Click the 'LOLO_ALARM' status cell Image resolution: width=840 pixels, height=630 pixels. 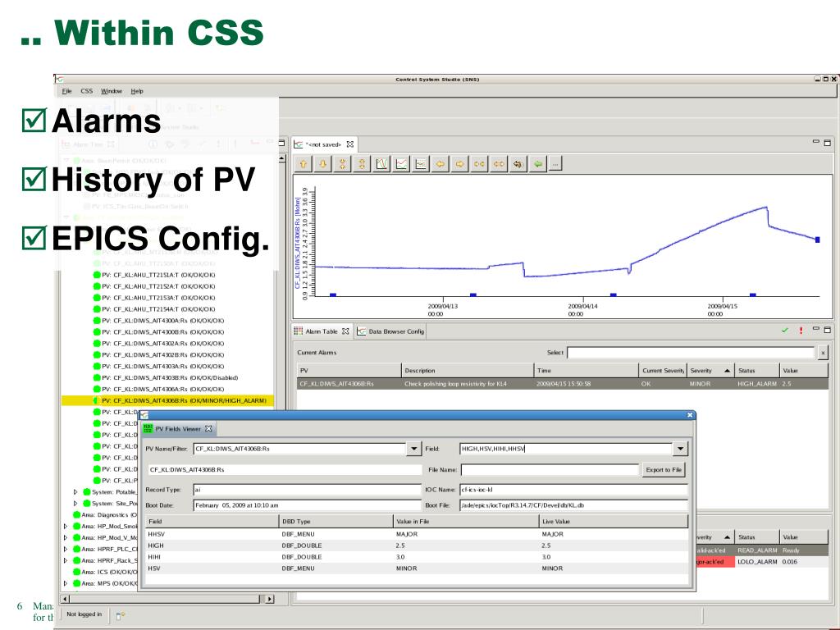pyautogui.click(x=757, y=561)
